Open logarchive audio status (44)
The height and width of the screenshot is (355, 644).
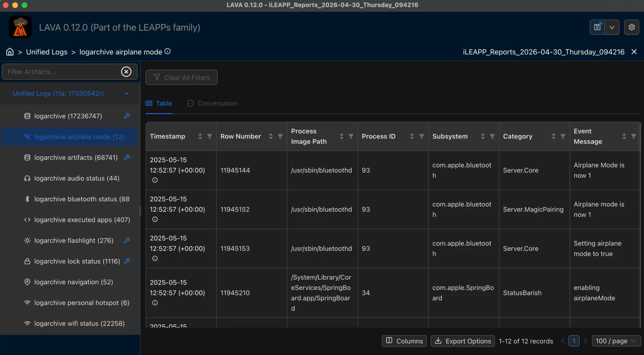click(70, 178)
